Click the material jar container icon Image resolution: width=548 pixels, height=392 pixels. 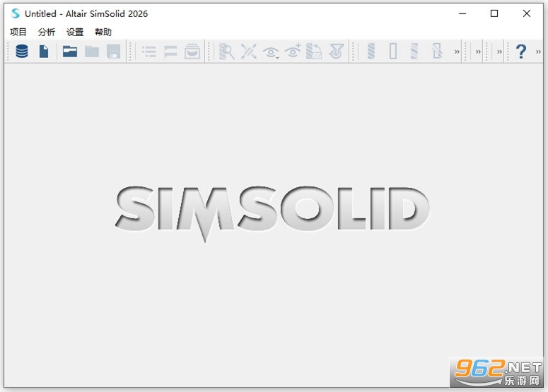click(x=192, y=52)
